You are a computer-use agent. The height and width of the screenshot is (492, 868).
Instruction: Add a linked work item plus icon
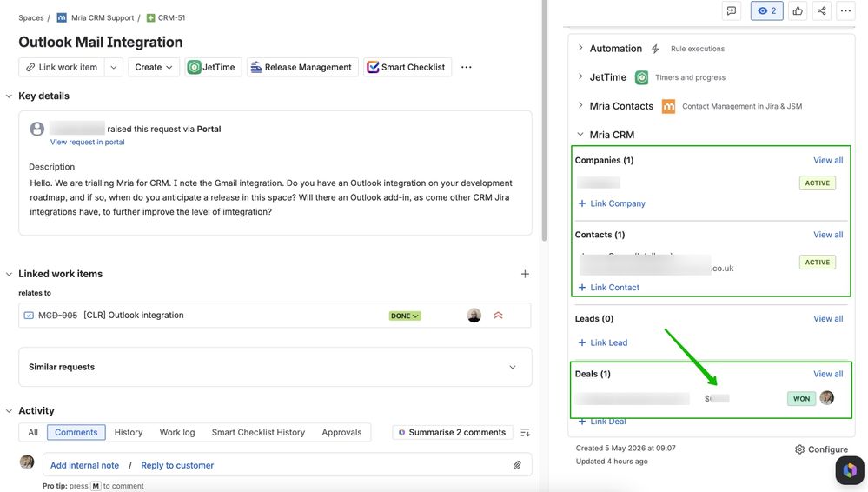click(525, 274)
